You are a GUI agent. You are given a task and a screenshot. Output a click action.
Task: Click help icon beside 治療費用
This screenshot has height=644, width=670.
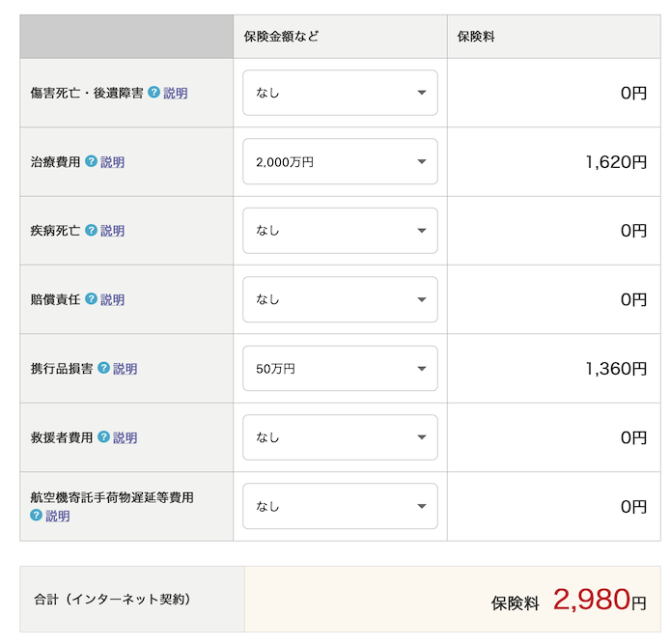(x=91, y=161)
